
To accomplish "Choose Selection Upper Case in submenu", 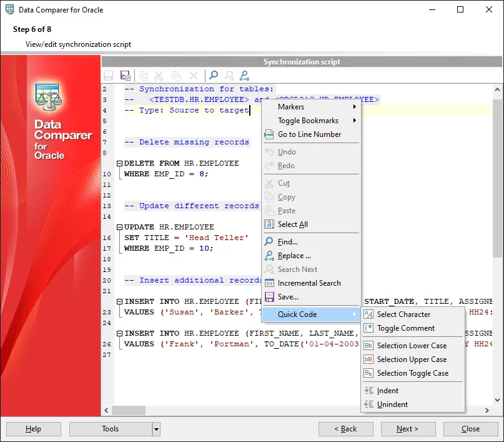I will (413, 359).
